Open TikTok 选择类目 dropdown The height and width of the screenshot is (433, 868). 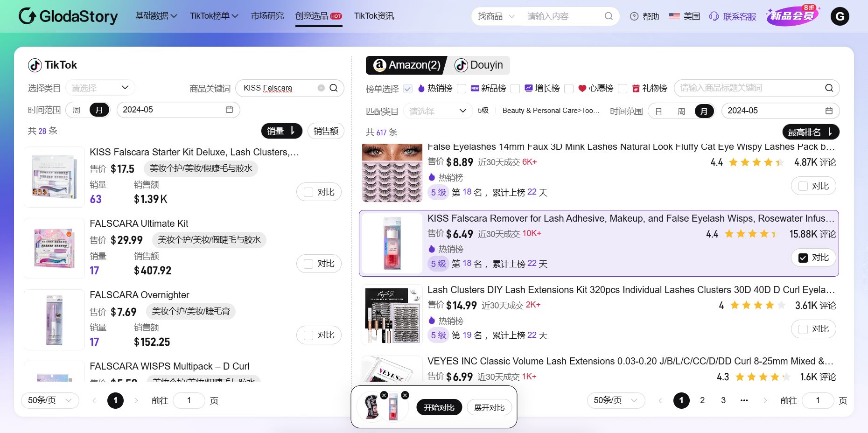coord(100,88)
